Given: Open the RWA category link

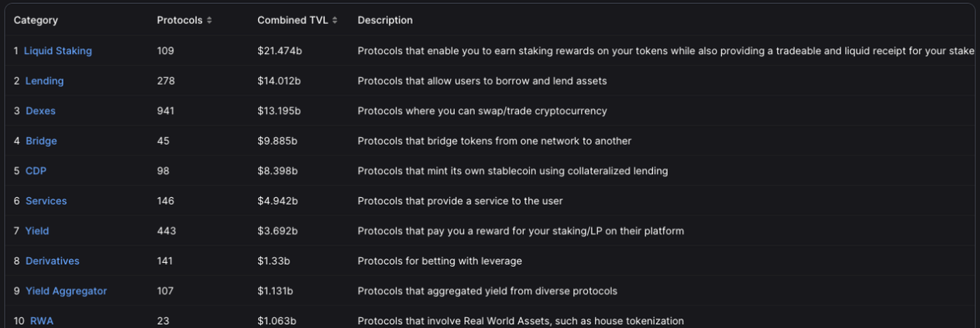Looking at the screenshot, I should (x=42, y=320).
